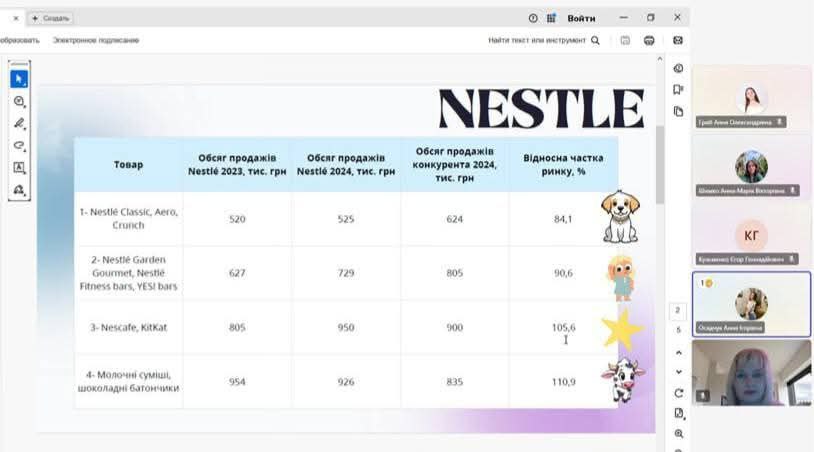Activate the text box tool
This screenshot has width=814, height=452.
pos(19,167)
